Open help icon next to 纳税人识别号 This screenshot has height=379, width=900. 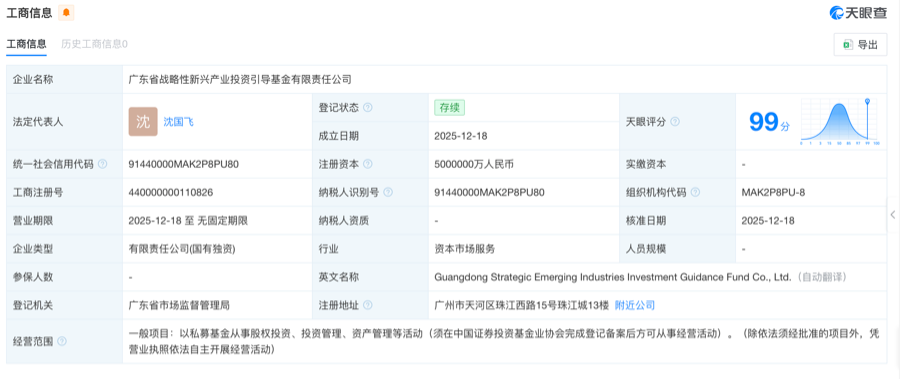click(388, 192)
